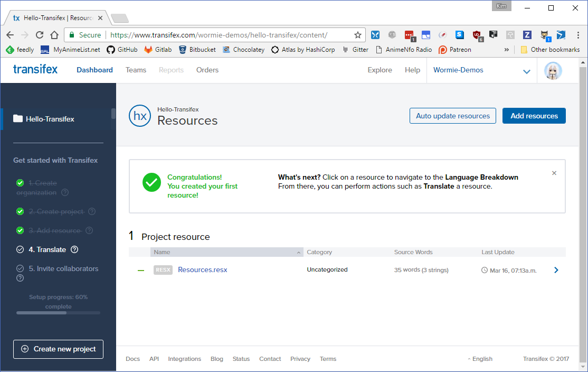Expand the Wormie-Demos organization dropdown
Screen dimensions: 588x372
[526, 71]
